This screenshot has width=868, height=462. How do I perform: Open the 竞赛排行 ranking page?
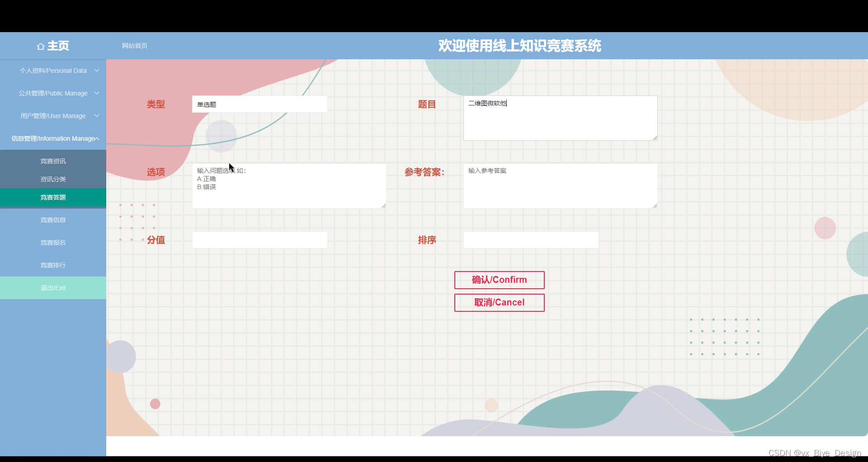53,265
